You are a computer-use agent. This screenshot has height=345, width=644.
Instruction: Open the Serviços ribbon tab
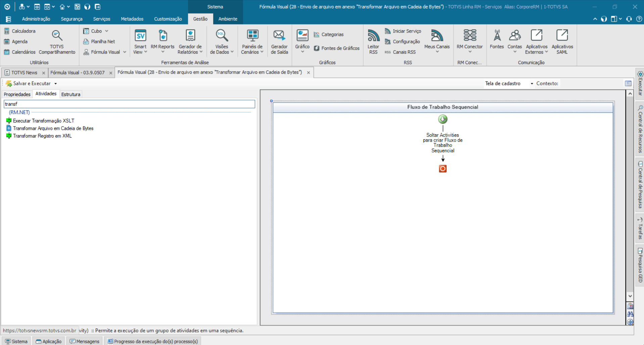click(102, 19)
